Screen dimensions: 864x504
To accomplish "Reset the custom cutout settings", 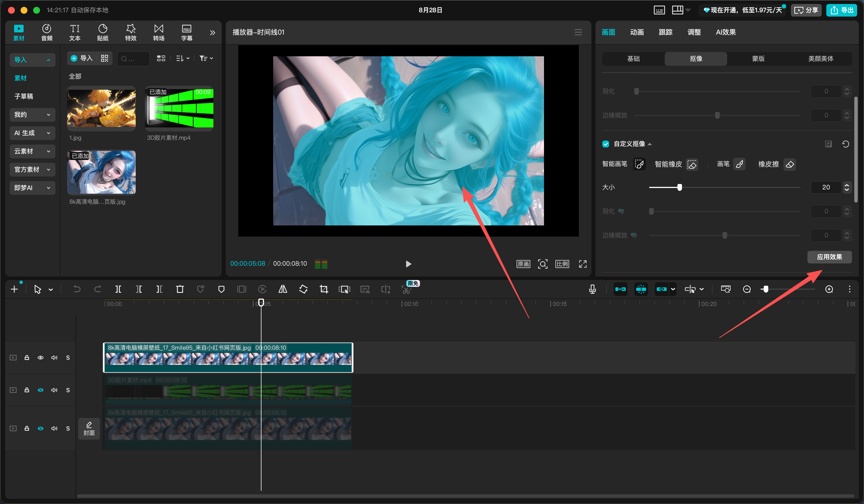I will click(846, 144).
